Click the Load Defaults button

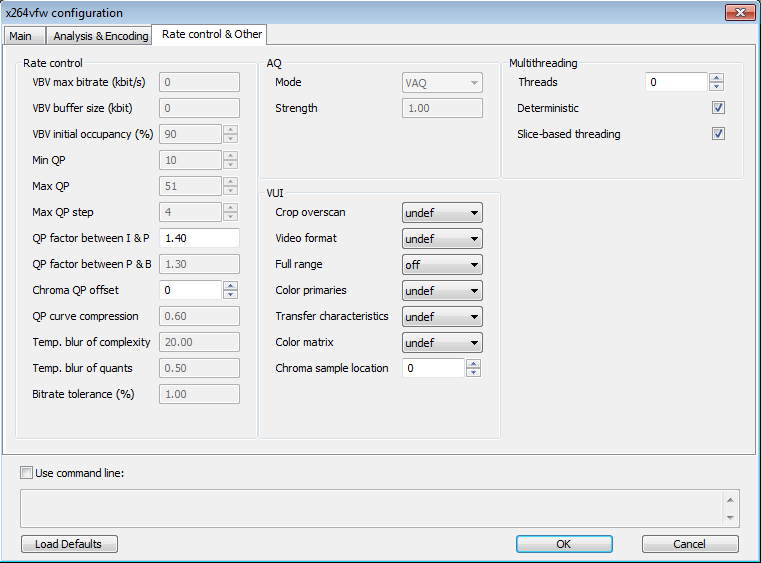coord(69,544)
